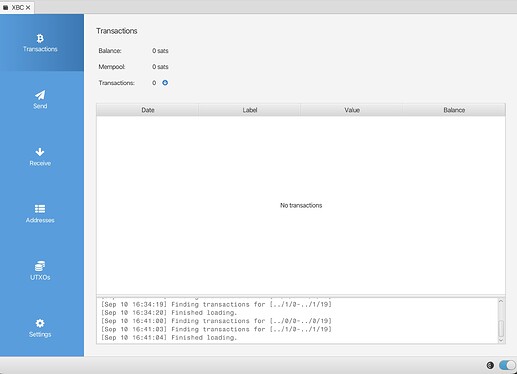
Task: Close the XBC wallet tab
Action: [28, 7]
